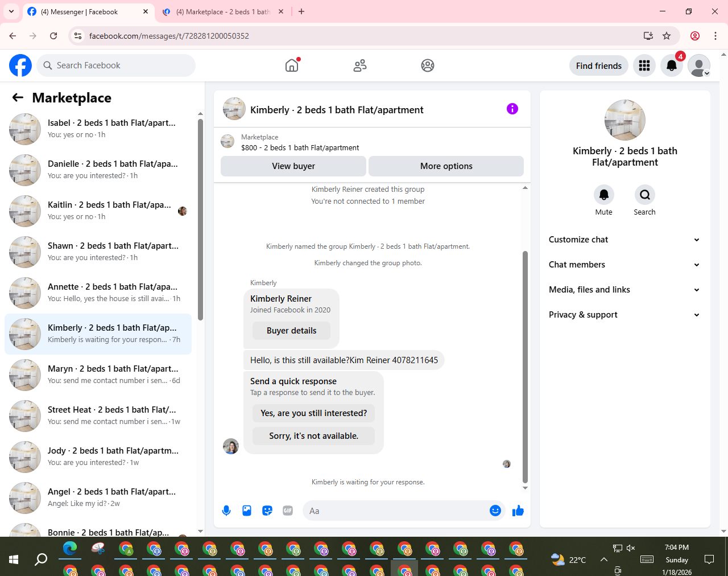Image resolution: width=728 pixels, height=576 pixels.
Task: Open the Windows Start menu
Action: click(x=14, y=559)
